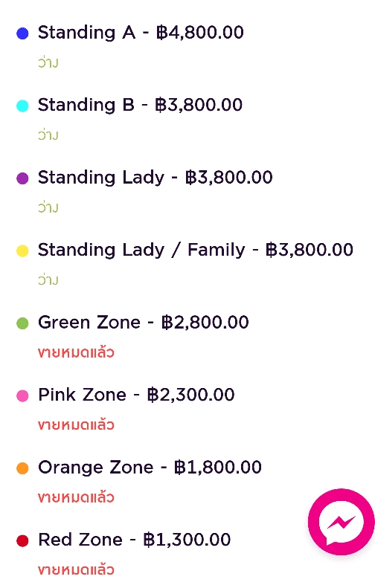Select Standing B ฿3,800.00 ticket
This screenshot has height=588, width=375.
pyautogui.click(x=140, y=106)
